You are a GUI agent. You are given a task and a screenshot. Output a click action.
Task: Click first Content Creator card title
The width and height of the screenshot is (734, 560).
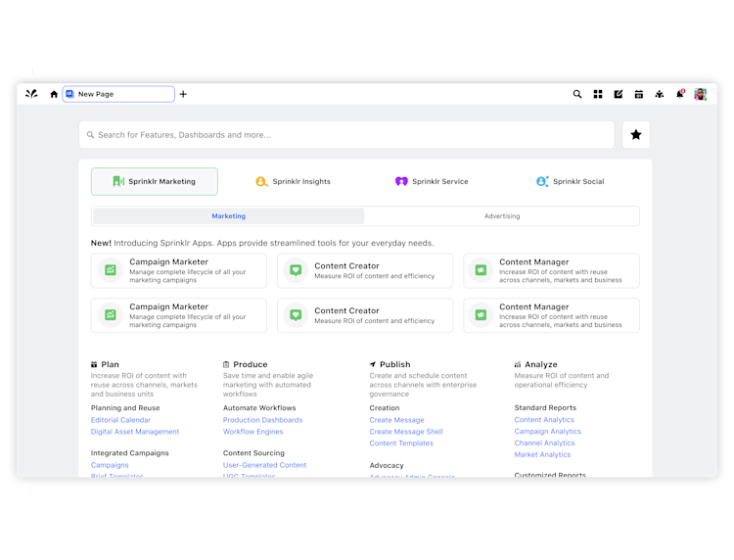pyautogui.click(x=346, y=266)
